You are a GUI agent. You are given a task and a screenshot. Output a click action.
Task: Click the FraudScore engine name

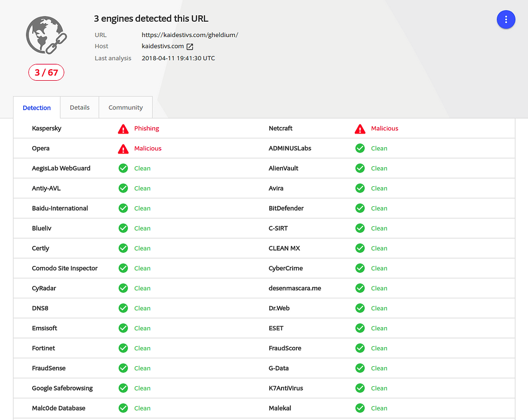click(285, 348)
